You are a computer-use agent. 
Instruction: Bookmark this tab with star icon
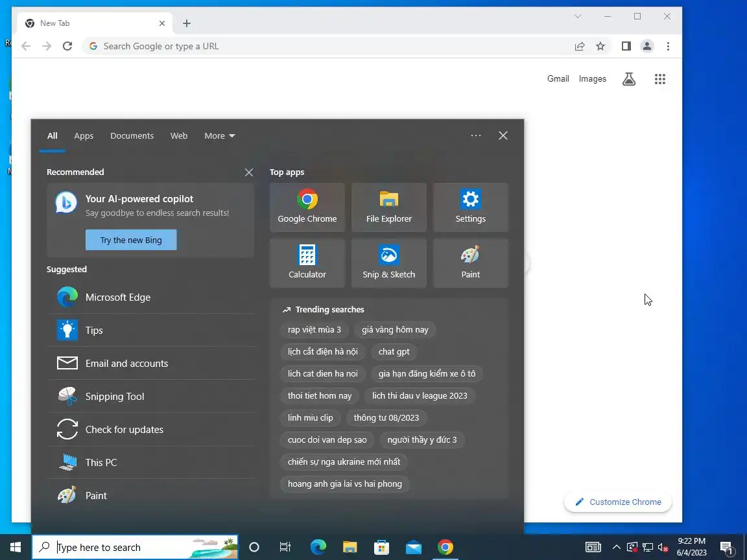(600, 46)
